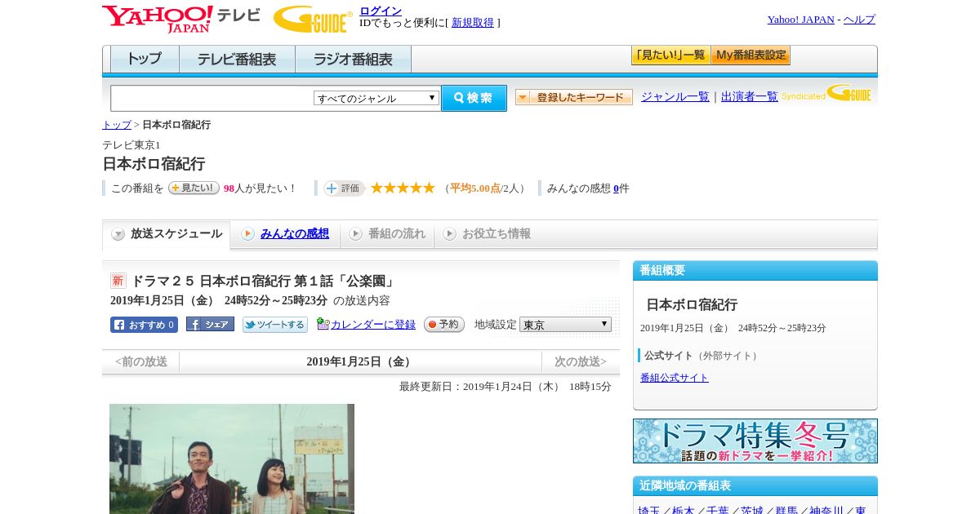Viewport: 980px width, 514px height.
Task: Click the 見たい! plus button
Action: (x=194, y=188)
